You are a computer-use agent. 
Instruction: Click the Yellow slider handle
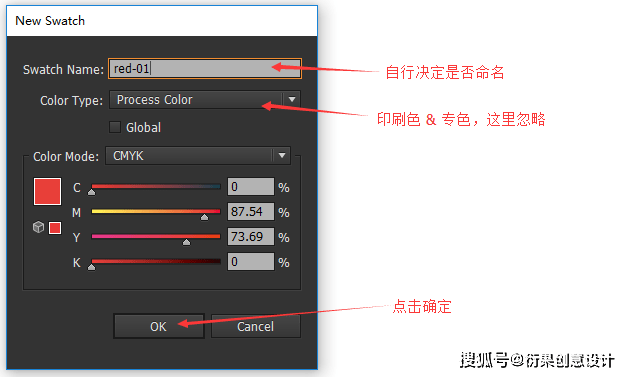[186, 242]
